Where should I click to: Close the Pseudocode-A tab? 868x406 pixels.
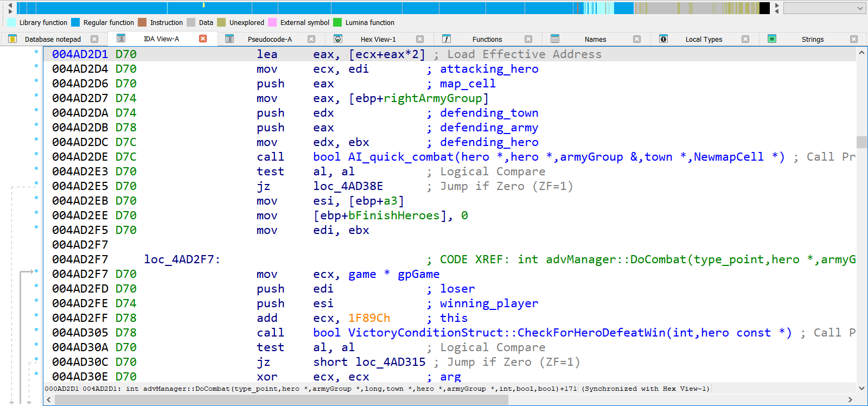[x=311, y=39]
